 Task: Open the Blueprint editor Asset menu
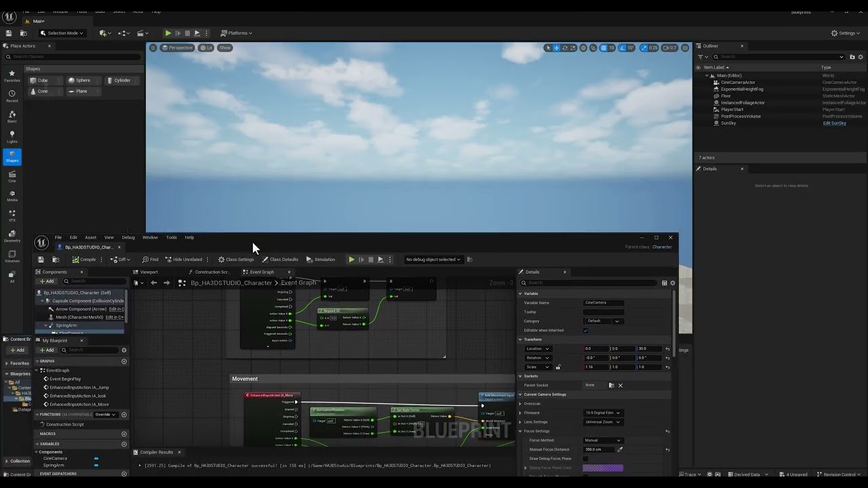[x=91, y=237]
